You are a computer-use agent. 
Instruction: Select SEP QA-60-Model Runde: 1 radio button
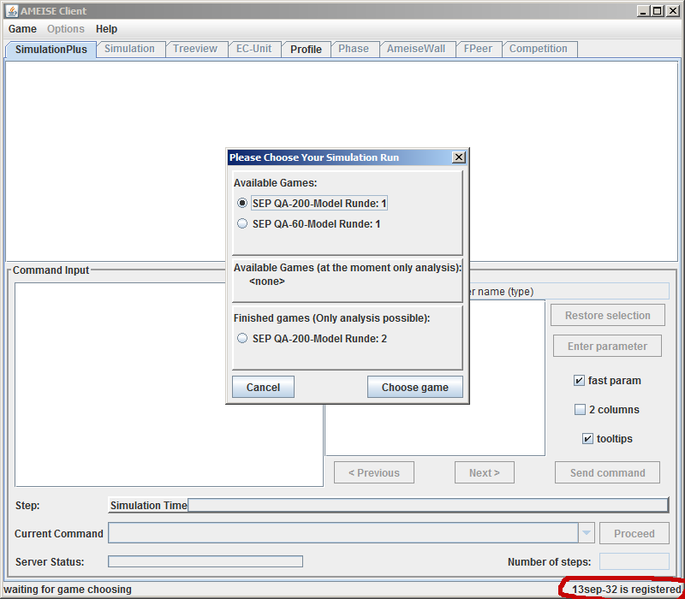242,224
